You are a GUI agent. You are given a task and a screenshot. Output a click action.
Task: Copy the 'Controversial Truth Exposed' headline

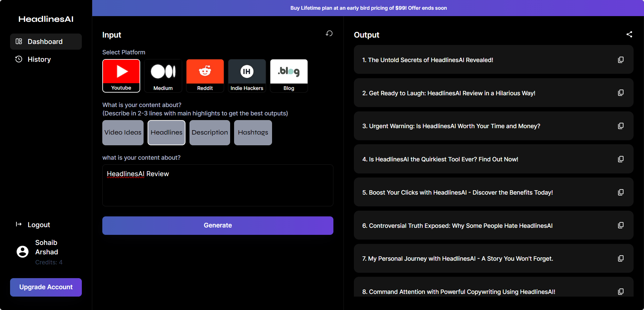pos(621,225)
